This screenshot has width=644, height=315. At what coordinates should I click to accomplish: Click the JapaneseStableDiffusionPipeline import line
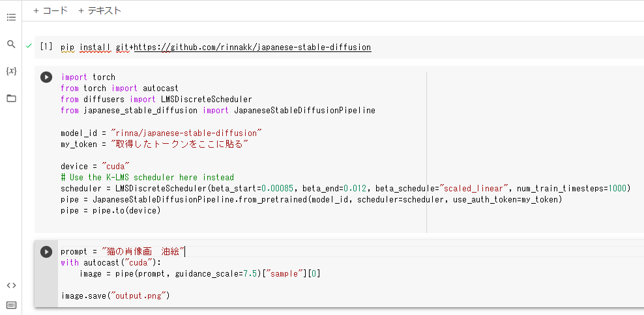[218, 111]
